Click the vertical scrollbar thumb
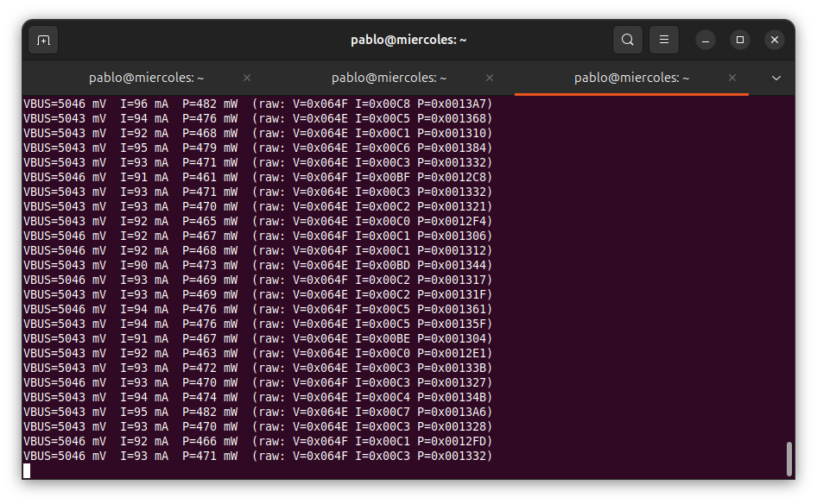Screen dimensions: 817x504 pos(788,457)
